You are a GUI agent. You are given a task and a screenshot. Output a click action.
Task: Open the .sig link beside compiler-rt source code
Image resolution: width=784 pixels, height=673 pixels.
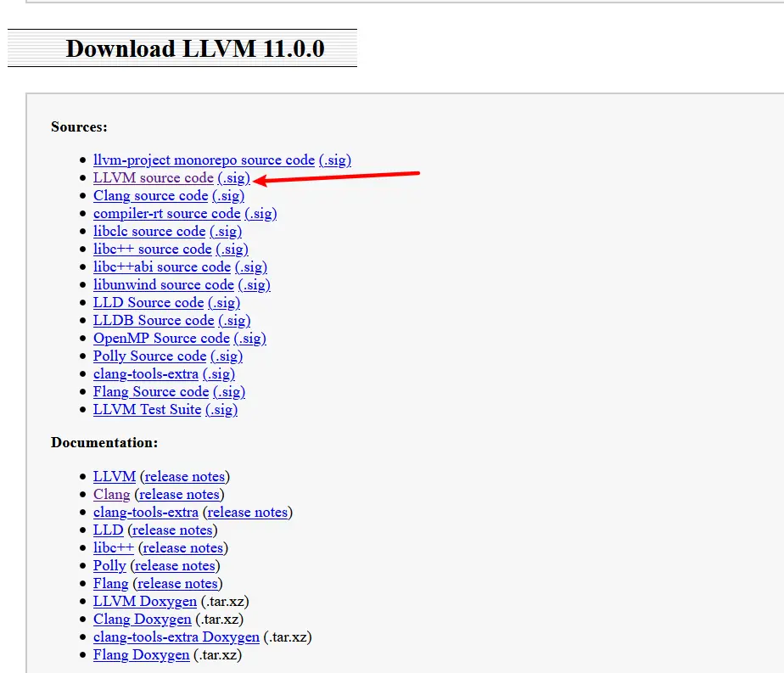pos(260,214)
